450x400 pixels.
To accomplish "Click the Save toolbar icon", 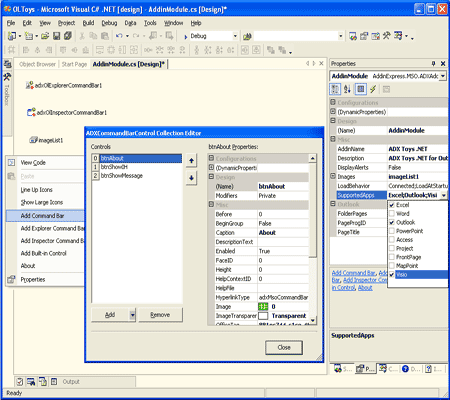I will pyautogui.click(x=57, y=36).
